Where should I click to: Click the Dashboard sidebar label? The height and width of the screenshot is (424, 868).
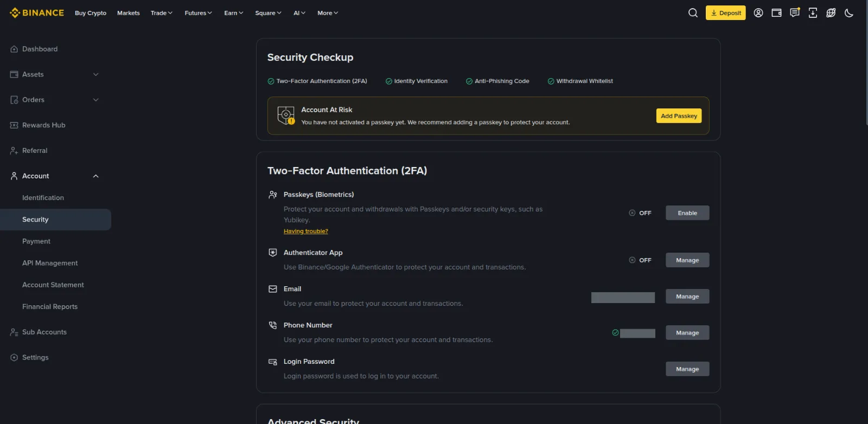40,49
